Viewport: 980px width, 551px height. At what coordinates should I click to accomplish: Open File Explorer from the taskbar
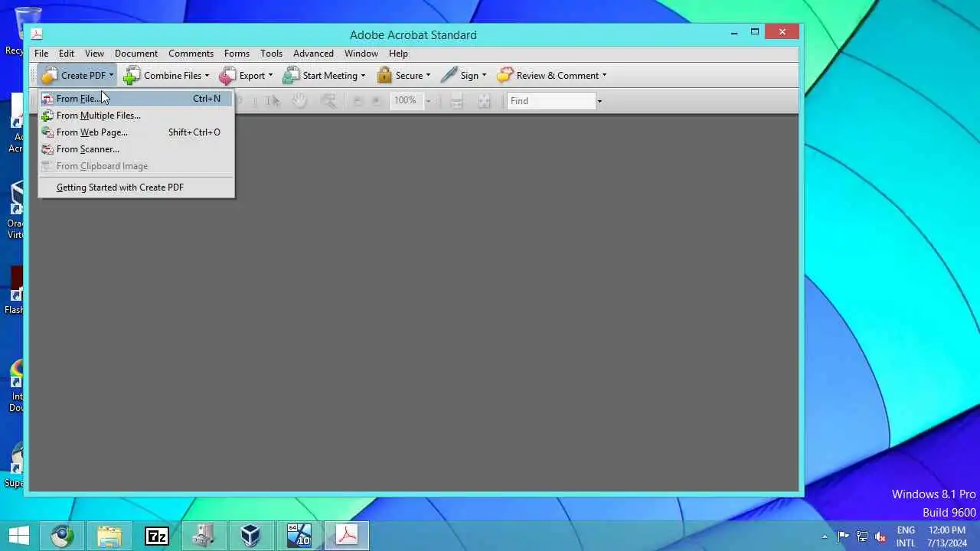pos(109,536)
